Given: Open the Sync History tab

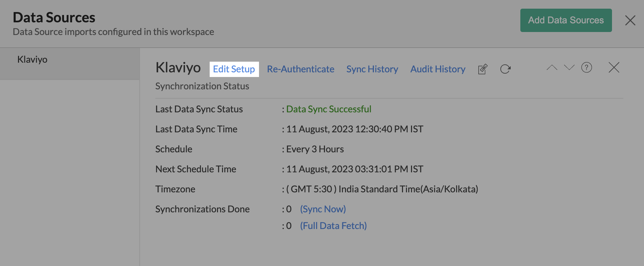Looking at the screenshot, I should [x=372, y=69].
